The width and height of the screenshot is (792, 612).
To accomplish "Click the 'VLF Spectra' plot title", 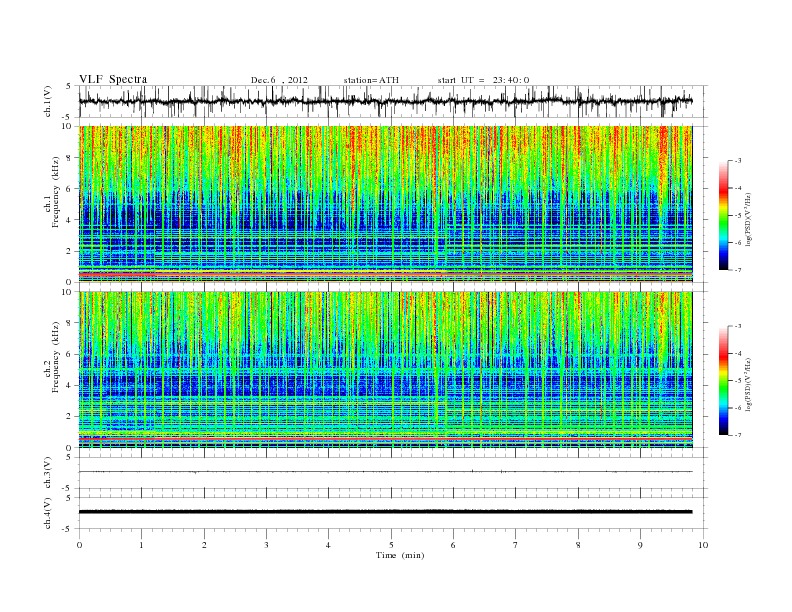I will click(x=113, y=79).
